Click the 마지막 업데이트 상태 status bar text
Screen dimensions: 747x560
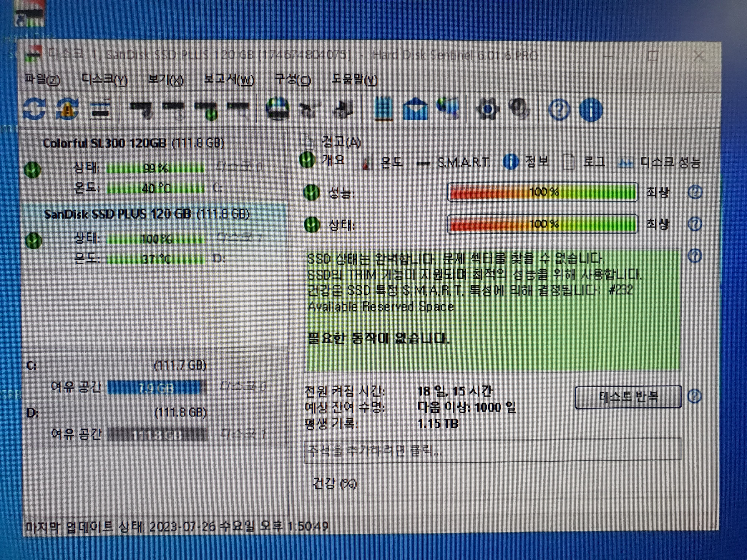(x=177, y=526)
